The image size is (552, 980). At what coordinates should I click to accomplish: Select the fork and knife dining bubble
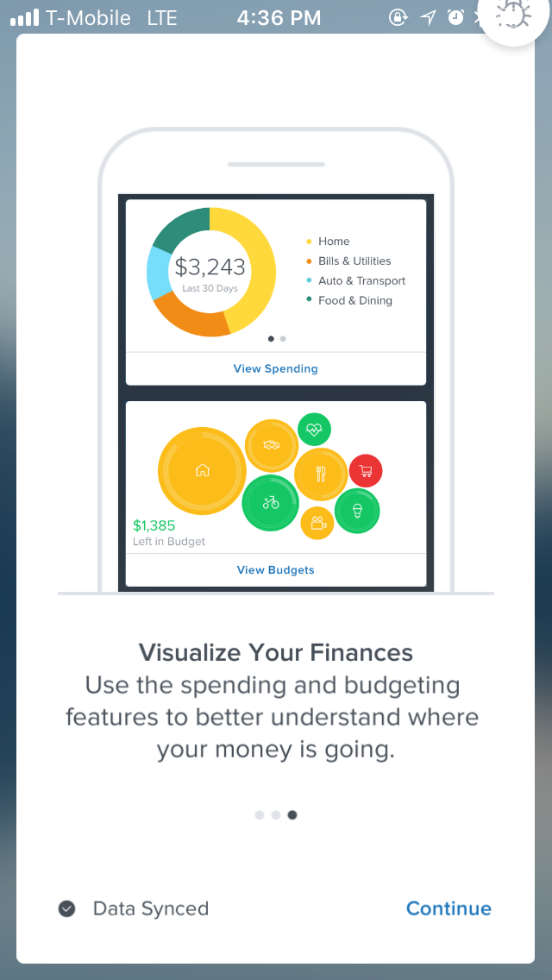pos(321,474)
